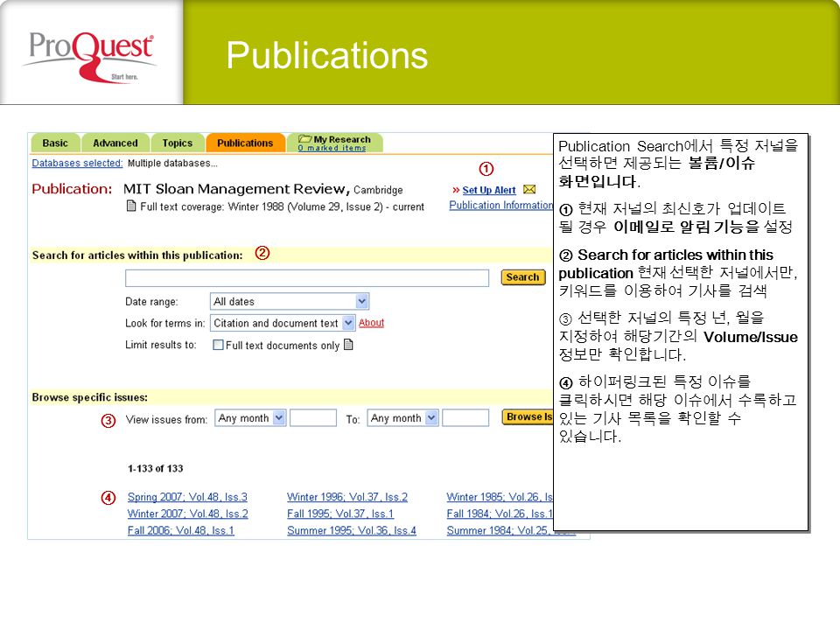Open the View issues from Any month dropdown
Screen dimensions: 840x630
click(x=251, y=418)
